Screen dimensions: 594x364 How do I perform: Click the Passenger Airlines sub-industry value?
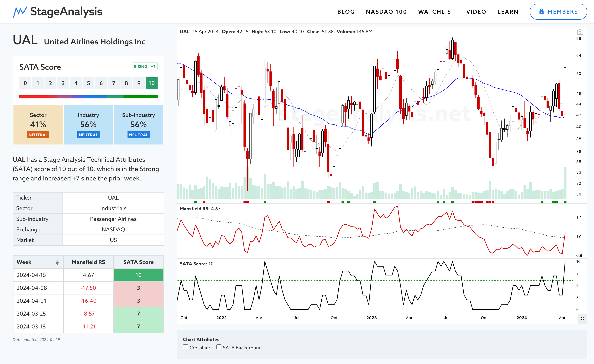point(113,219)
